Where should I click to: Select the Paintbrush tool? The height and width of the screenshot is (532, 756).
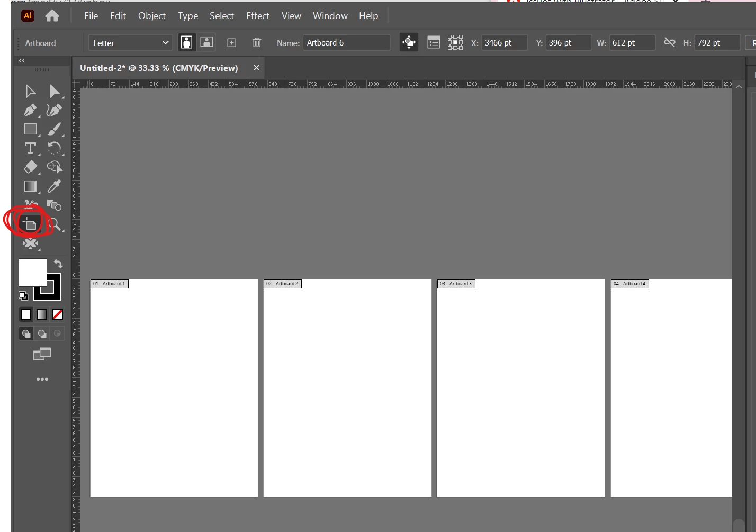[x=54, y=129]
